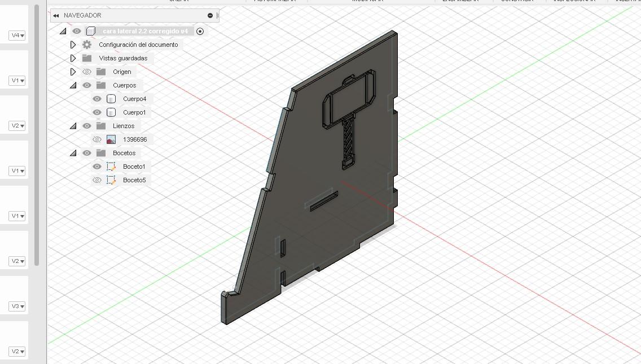The width and height of the screenshot is (641, 364).
Task: Collapse the root component tree node
Action: [63, 31]
